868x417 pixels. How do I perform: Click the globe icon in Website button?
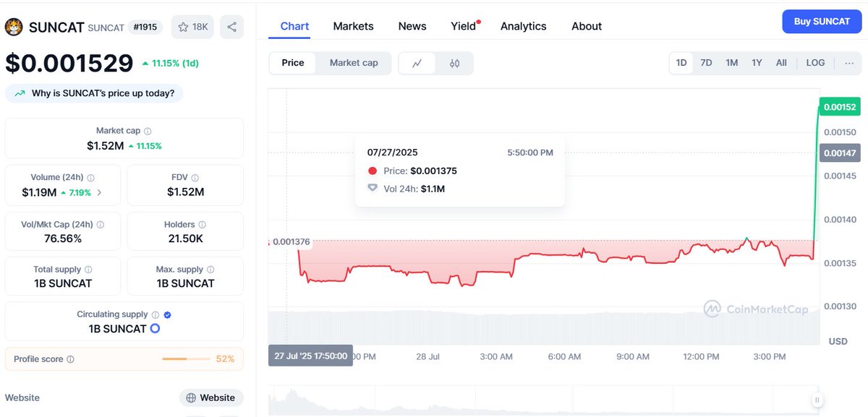pyautogui.click(x=191, y=397)
